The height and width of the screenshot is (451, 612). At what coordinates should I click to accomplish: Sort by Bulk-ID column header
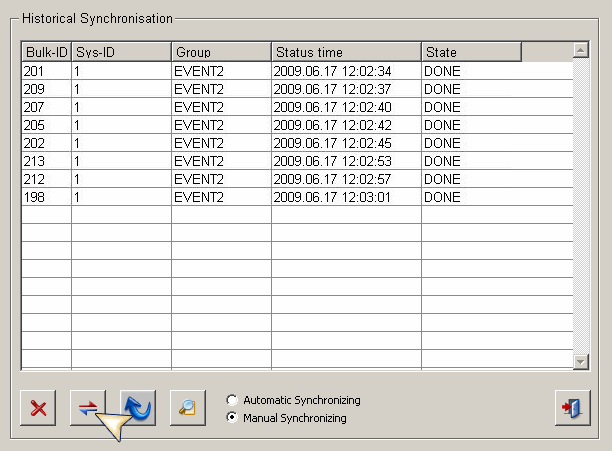[46, 52]
